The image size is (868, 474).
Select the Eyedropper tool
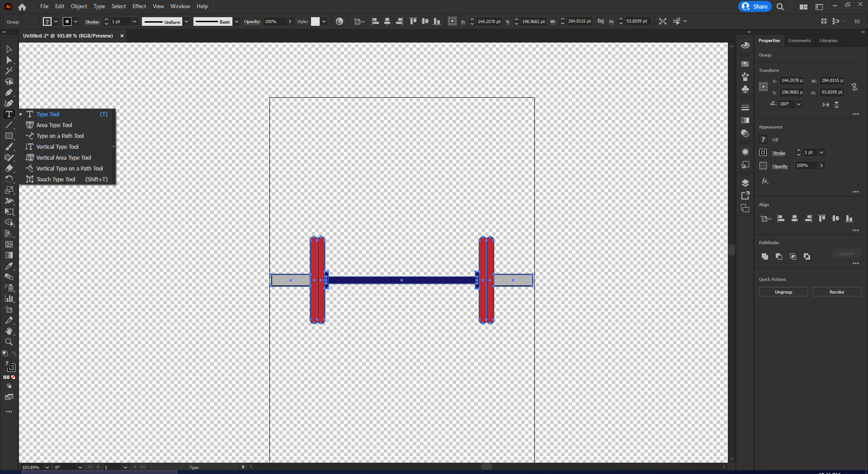[9, 265]
